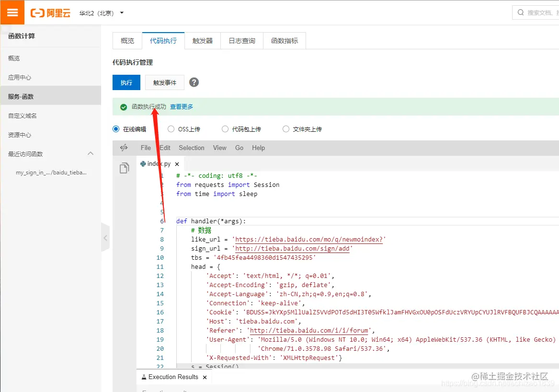Screen dimensions: 559x392
Task: Click the Aliyun logo
Action: click(x=50, y=13)
